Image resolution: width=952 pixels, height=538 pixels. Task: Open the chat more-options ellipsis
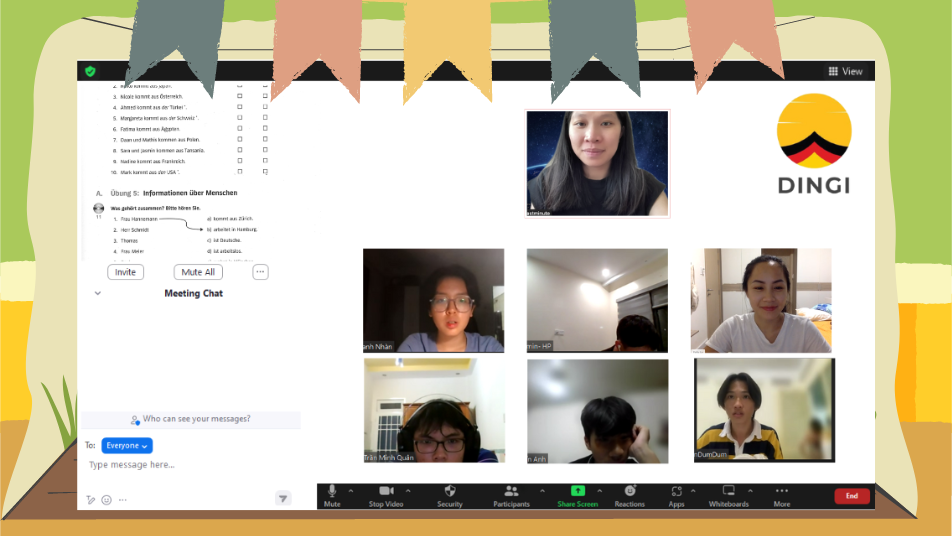click(x=123, y=500)
